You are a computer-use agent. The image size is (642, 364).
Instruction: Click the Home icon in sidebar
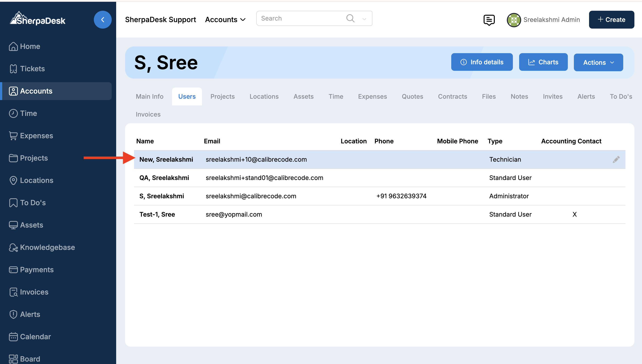point(13,46)
